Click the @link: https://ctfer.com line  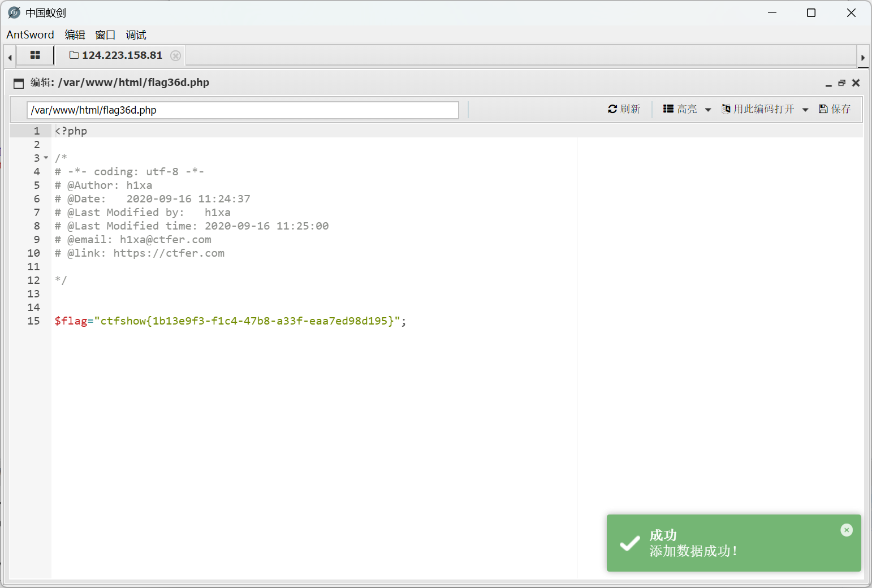point(140,253)
